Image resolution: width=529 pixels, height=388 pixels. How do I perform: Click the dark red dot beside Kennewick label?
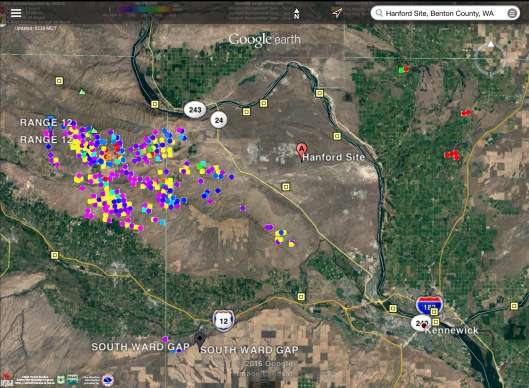click(x=424, y=326)
